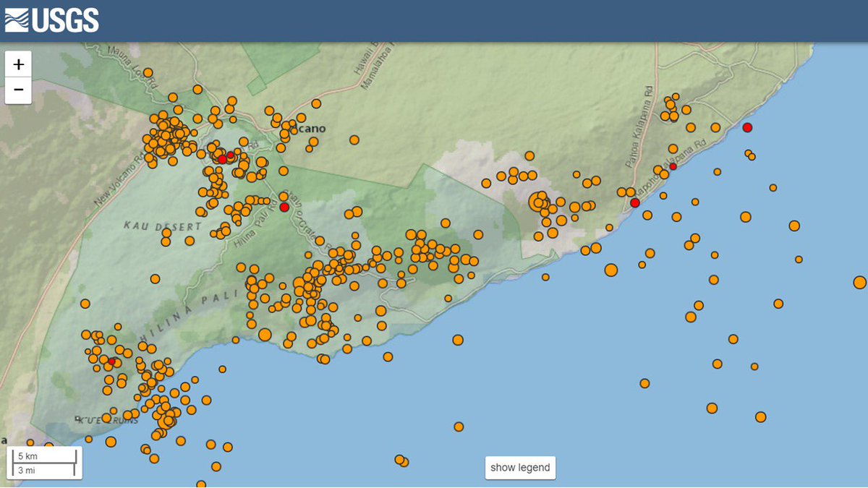
Task: Click the USGS logo in the header
Action: pos(51,21)
